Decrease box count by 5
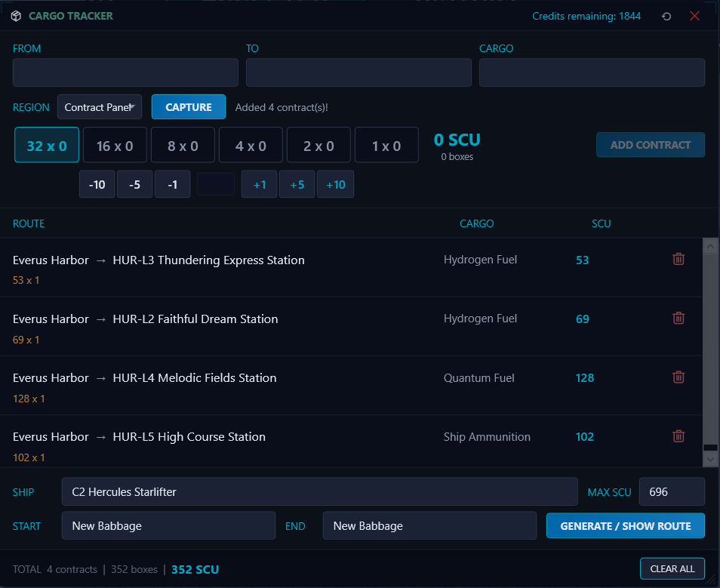The height and width of the screenshot is (588, 720). click(134, 184)
